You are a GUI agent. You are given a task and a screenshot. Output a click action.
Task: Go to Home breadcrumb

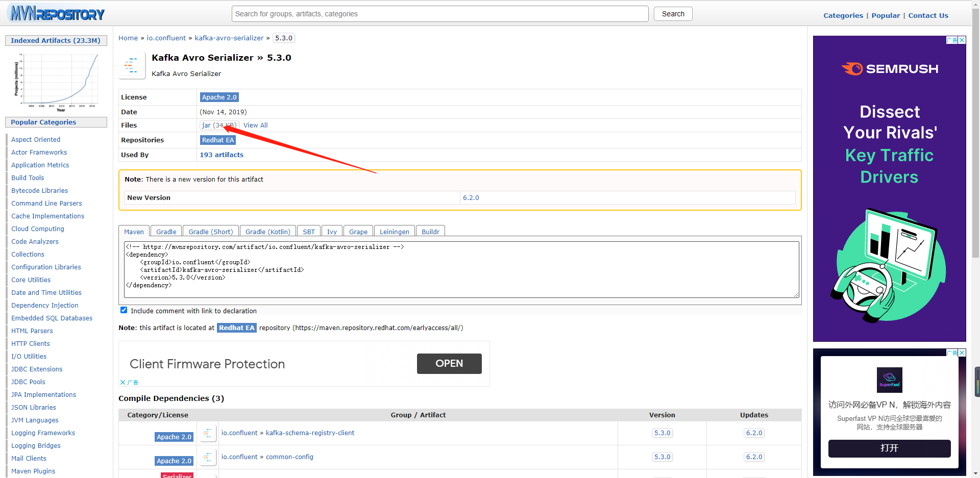(128, 38)
